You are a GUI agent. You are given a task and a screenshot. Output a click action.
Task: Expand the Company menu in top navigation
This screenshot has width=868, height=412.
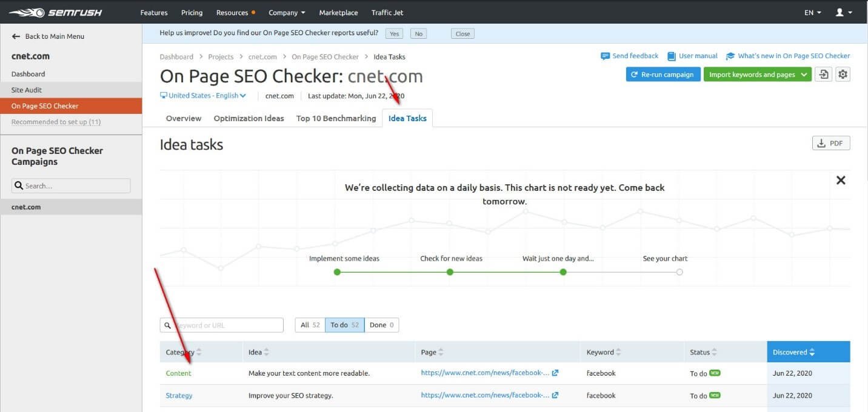287,12
